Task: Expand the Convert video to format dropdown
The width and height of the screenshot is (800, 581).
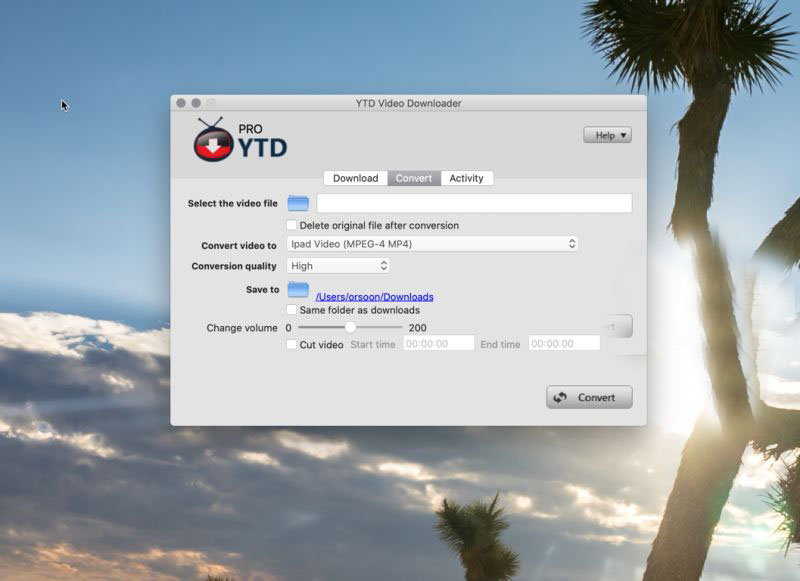Action: click(432, 244)
